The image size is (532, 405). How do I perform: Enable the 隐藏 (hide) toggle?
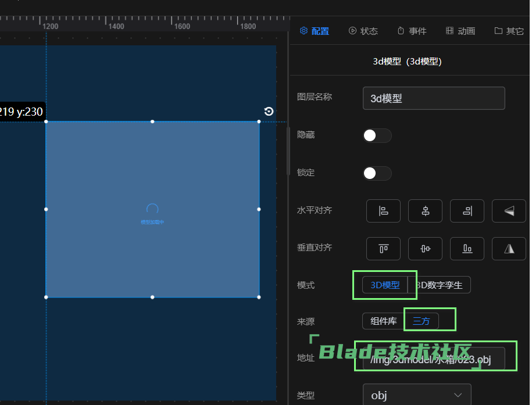tap(377, 135)
